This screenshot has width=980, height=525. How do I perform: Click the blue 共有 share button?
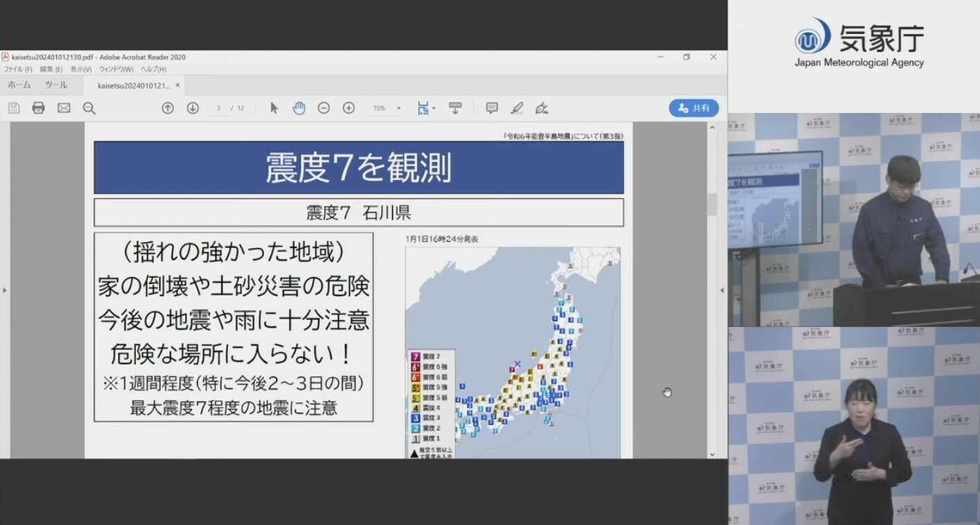[x=693, y=108]
